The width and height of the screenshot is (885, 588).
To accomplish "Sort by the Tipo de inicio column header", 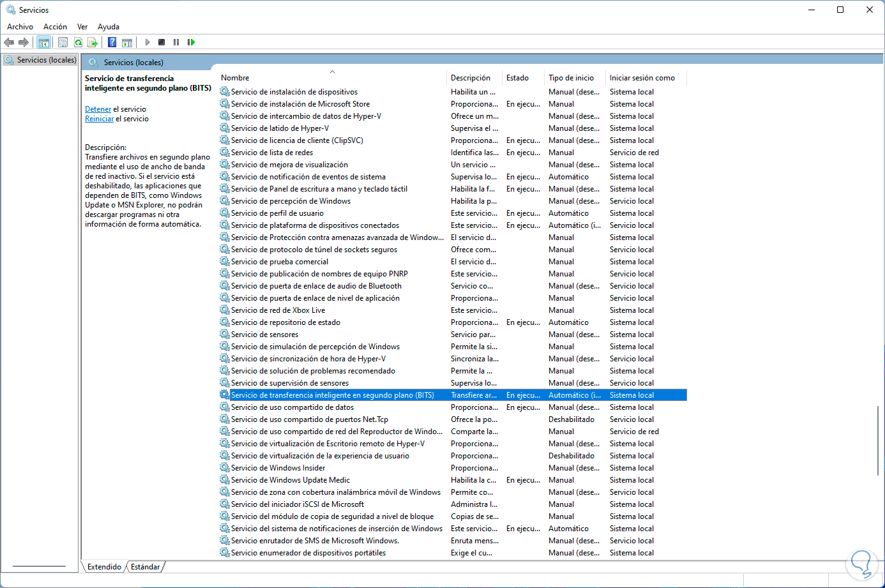I will [x=575, y=78].
